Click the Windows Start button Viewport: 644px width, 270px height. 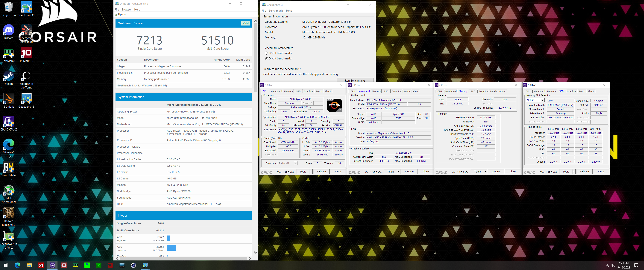[6, 265]
